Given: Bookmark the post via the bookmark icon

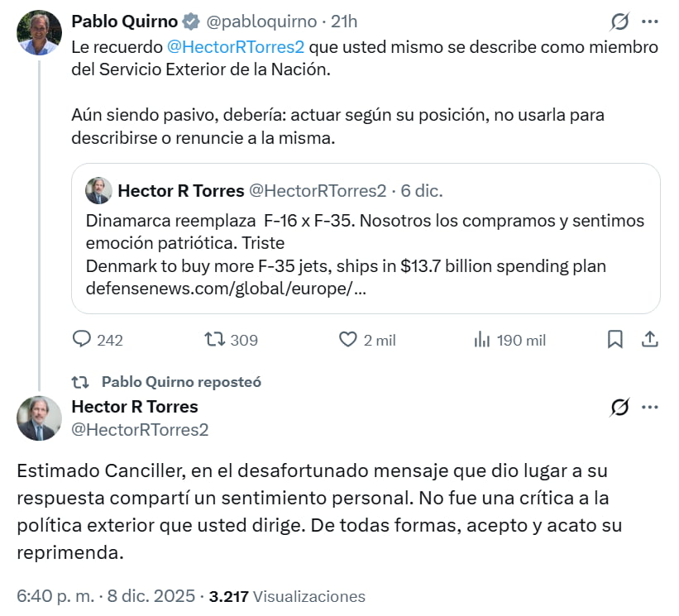Looking at the screenshot, I should point(615,340).
